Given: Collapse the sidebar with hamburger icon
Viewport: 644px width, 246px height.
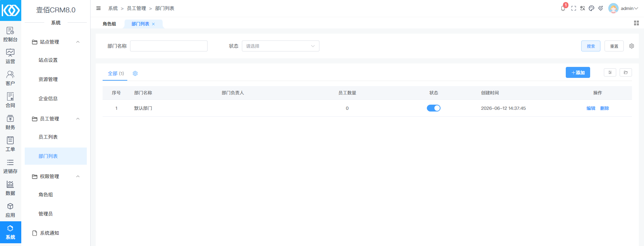Looking at the screenshot, I should [x=98, y=8].
